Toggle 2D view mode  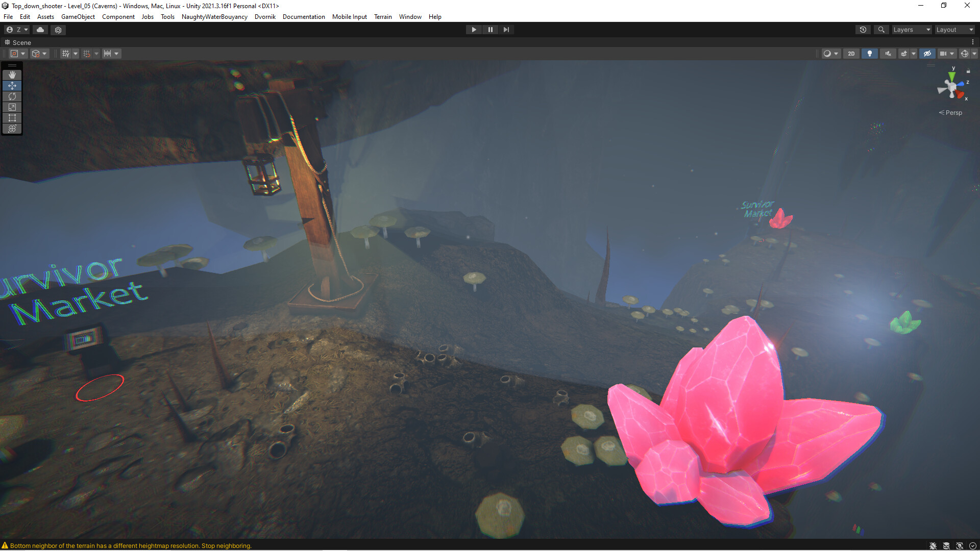click(851, 54)
